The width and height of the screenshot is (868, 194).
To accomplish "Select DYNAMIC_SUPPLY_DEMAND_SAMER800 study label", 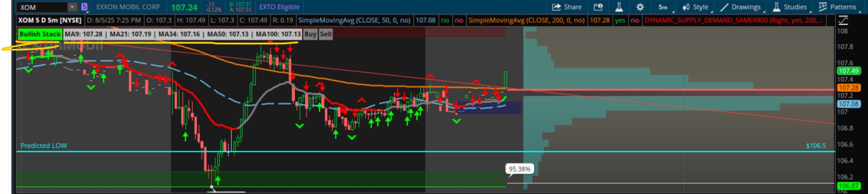I will tap(734, 20).
